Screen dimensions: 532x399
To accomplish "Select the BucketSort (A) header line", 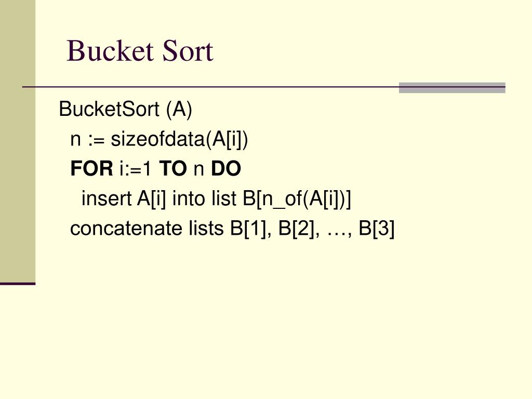I will (126, 109).
